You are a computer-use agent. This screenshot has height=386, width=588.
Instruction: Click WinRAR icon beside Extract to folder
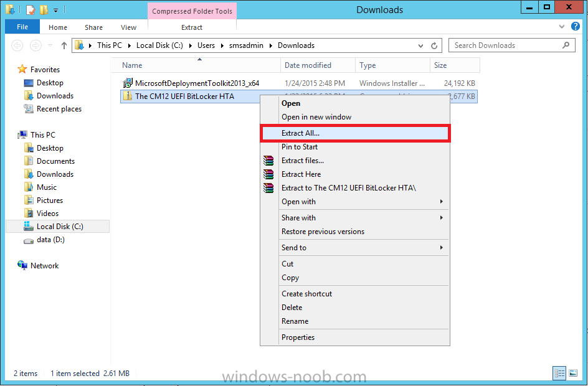click(x=268, y=188)
